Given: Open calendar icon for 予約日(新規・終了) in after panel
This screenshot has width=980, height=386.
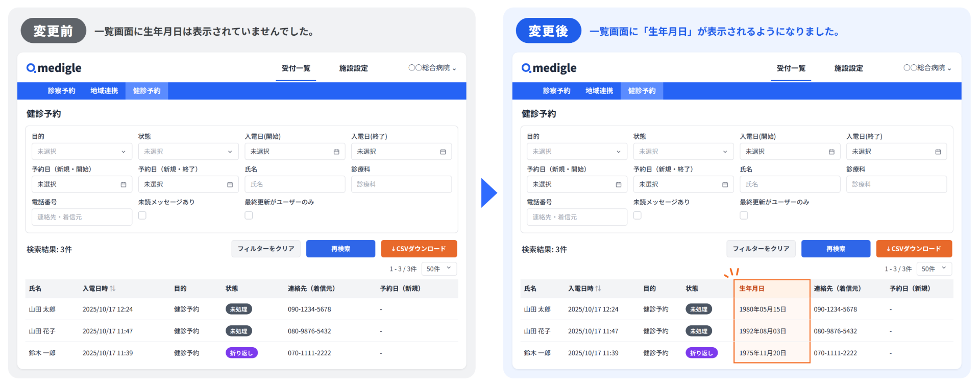Looking at the screenshot, I should coord(725,184).
